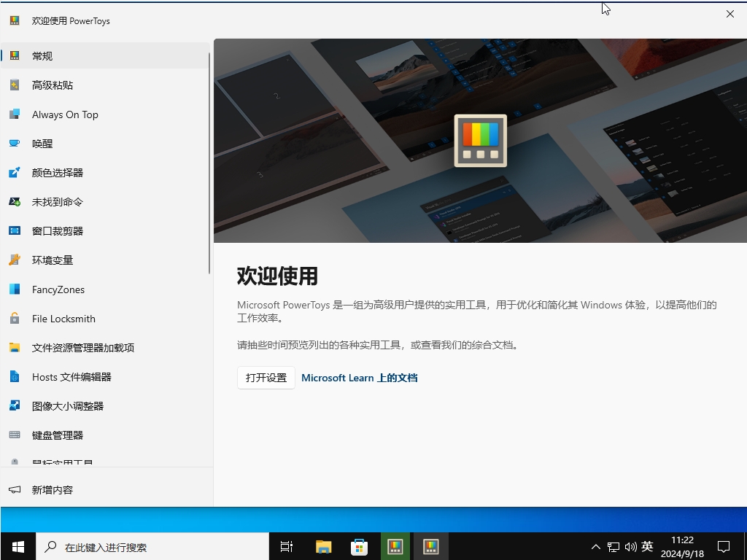This screenshot has height=560, width=747.
Task: Click the 唤醒 coffee cup icon
Action: 15,144
